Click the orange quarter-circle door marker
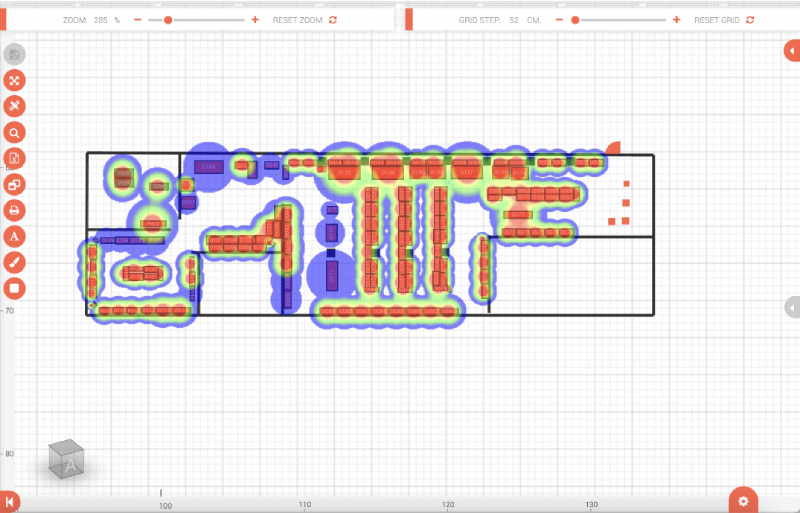The width and height of the screenshot is (800, 513). click(614, 148)
